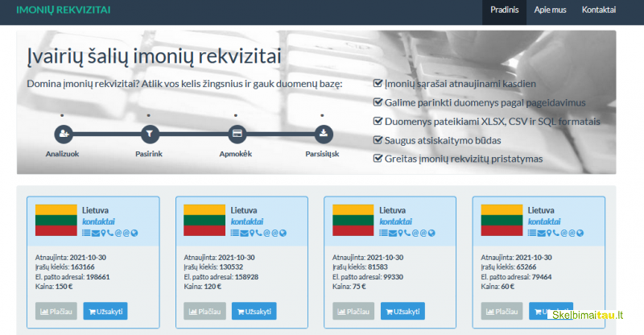The image size is (644, 335).
Task: Open the Kontaktai navigation link
Action: coord(598,10)
